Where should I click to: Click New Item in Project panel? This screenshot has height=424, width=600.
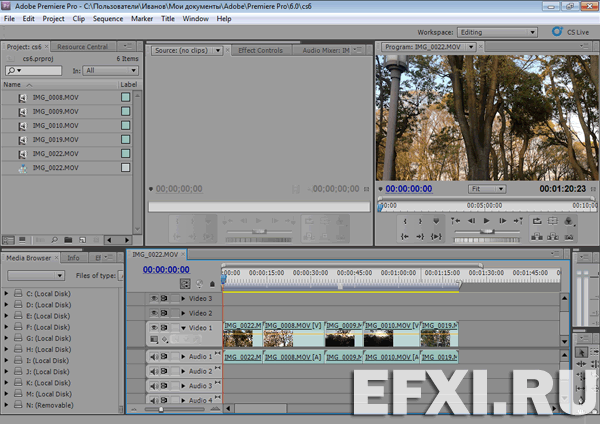(82, 240)
